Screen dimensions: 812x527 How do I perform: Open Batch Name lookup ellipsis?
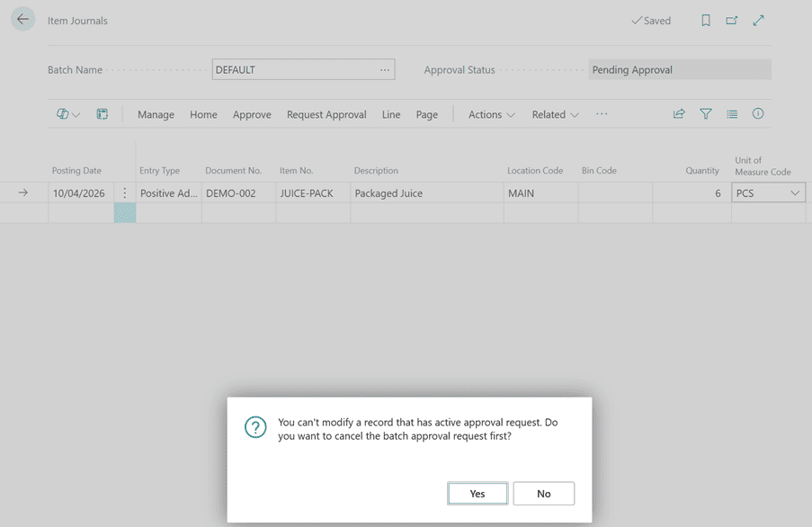coord(385,70)
